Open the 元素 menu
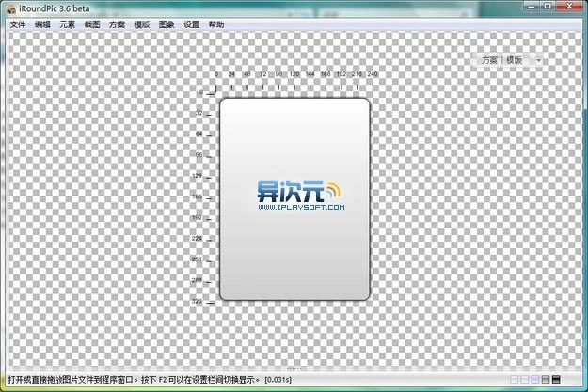 pyautogui.click(x=67, y=24)
